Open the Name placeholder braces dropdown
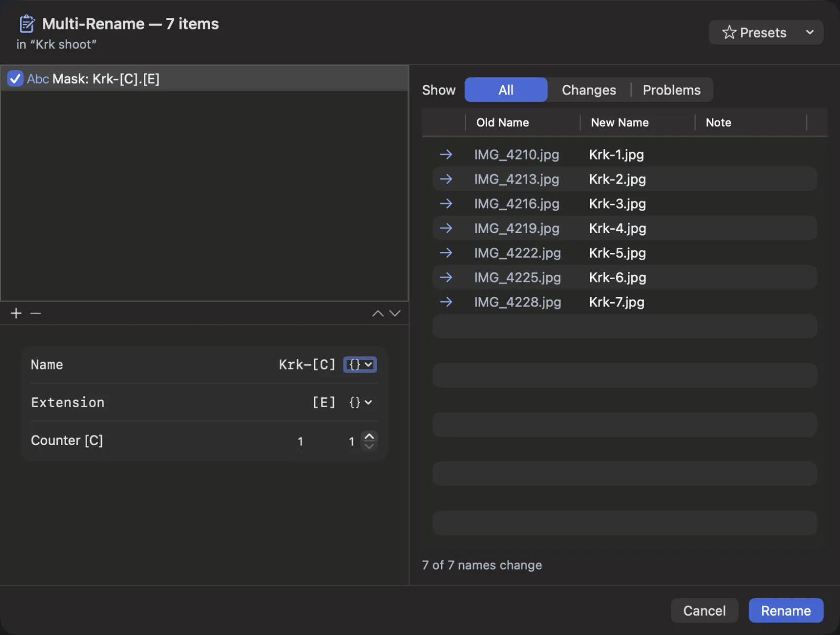 pos(360,365)
